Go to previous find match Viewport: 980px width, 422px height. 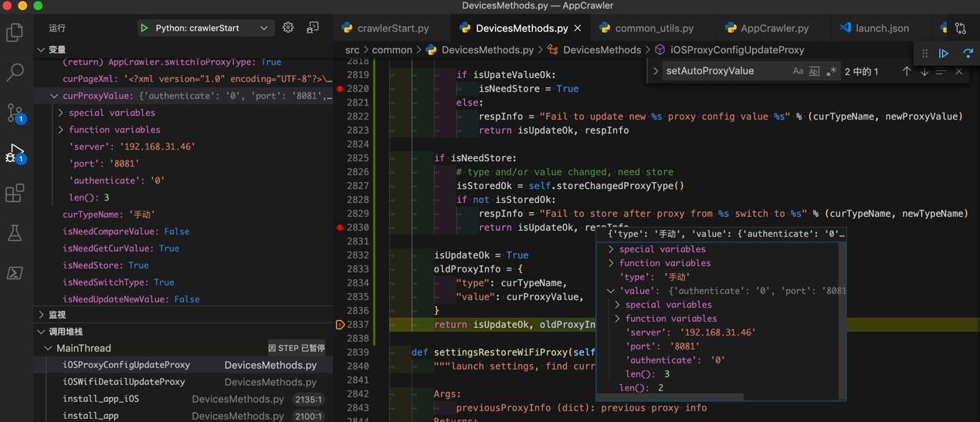(x=907, y=71)
